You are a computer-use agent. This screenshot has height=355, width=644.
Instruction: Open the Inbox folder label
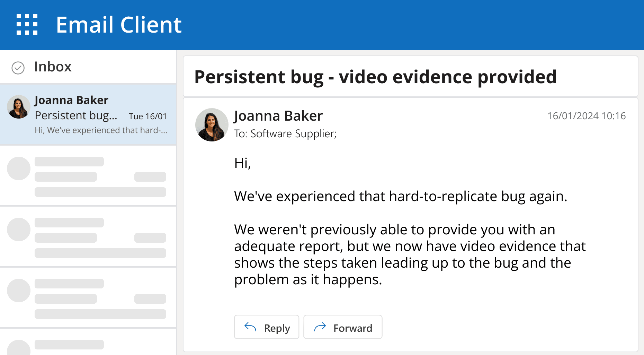pos(53,67)
